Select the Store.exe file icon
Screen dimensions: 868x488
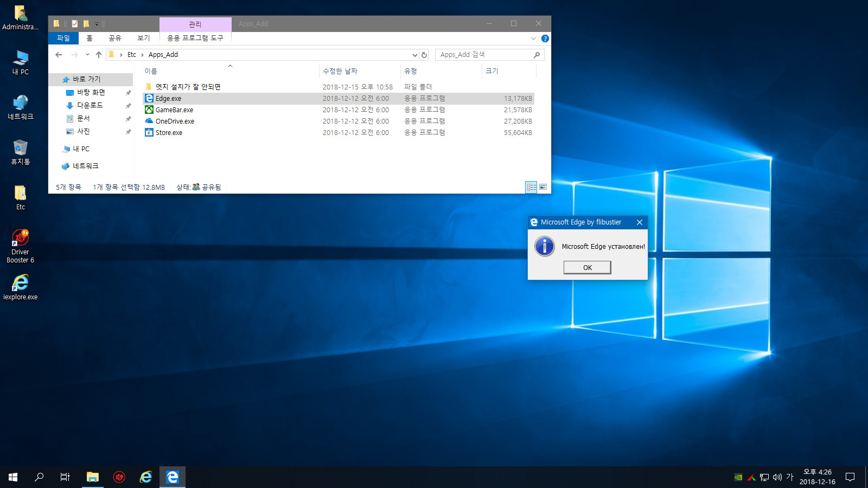(149, 132)
